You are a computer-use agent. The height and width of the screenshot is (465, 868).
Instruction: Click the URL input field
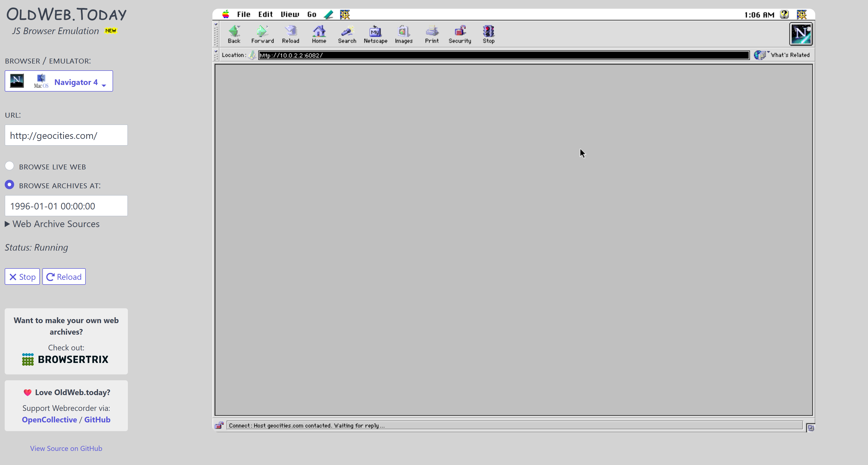pos(66,135)
